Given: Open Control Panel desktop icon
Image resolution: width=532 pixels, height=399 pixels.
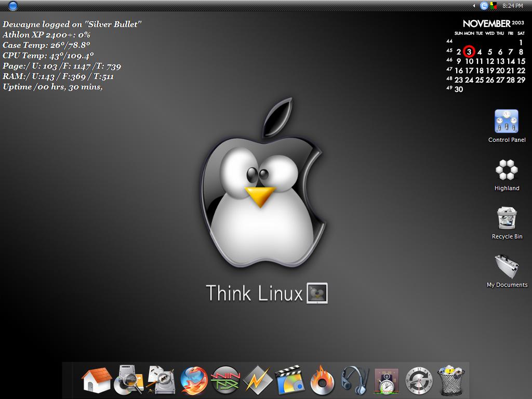Looking at the screenshot, I should (x=507, y=122).
